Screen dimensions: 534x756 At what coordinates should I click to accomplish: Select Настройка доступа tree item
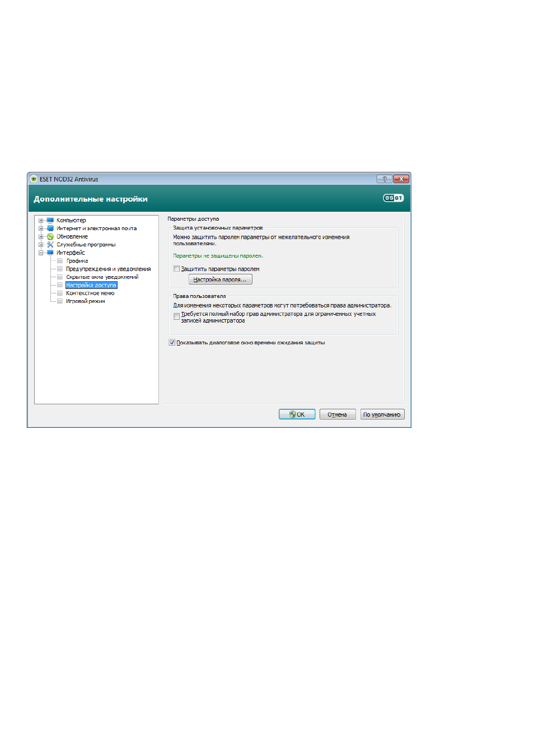(91, 285)
